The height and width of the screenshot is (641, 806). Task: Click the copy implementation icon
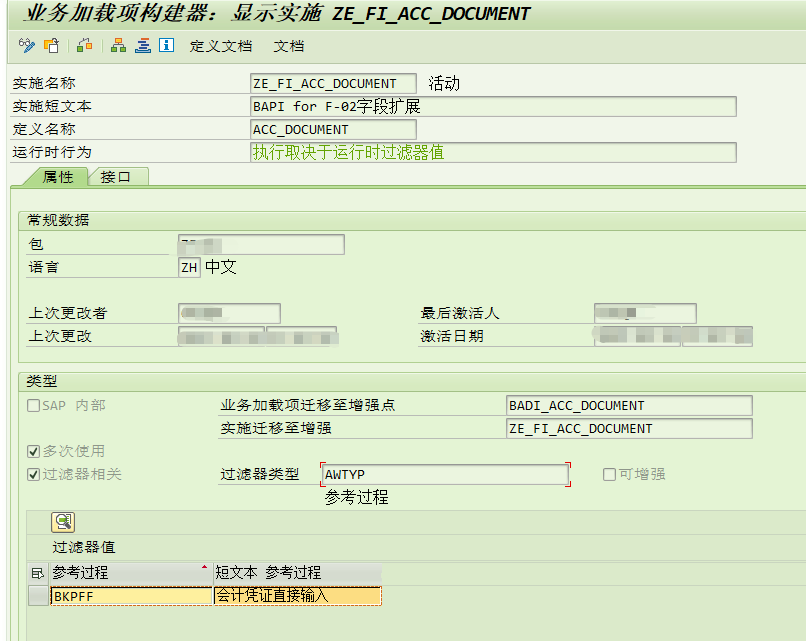(x=51, y=46)
